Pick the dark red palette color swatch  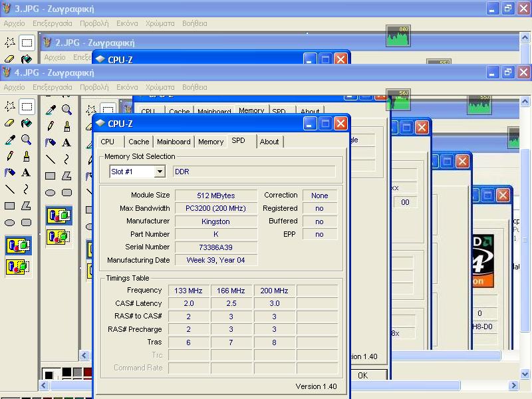pyautogui.click(x=88, y=372)
